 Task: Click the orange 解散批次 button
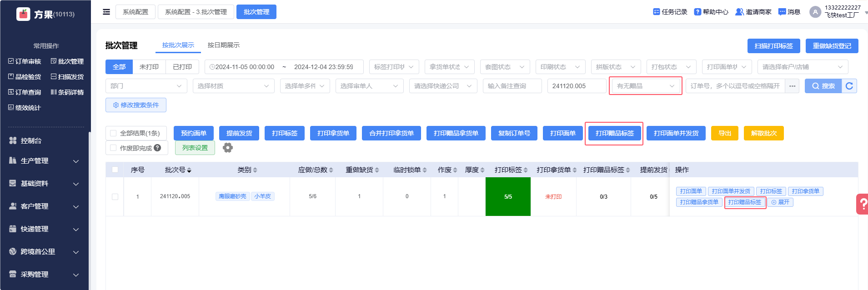tap(763, 133)
